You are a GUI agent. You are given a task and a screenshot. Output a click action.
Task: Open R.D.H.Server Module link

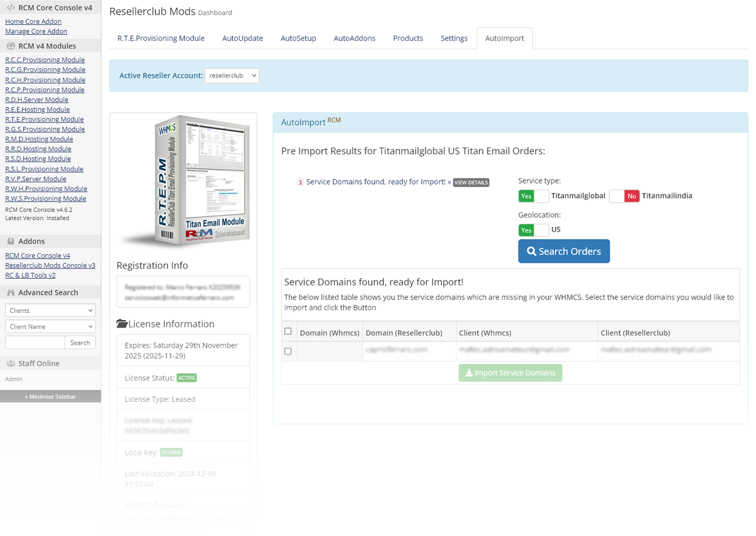coord(37,99)
